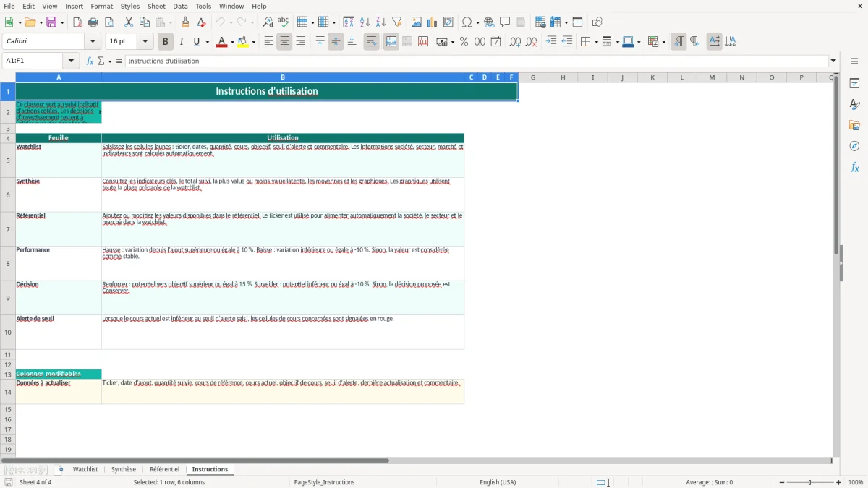Click the Print icon

pos(93,22)
